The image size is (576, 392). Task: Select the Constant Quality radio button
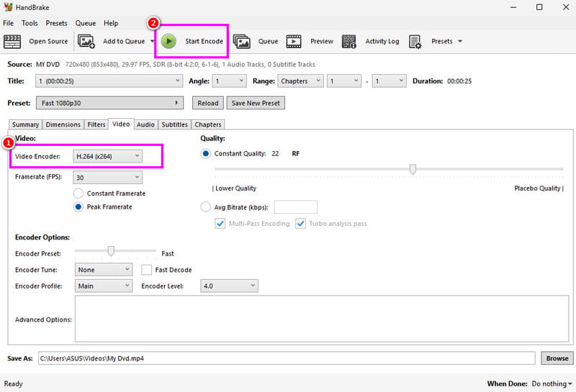pos(206,153)
